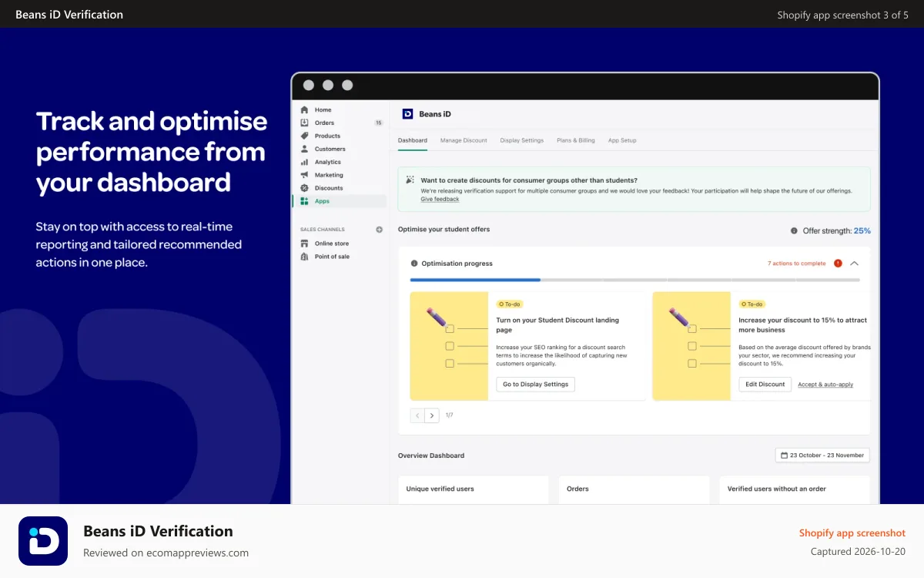
Task: Open the 23 October - 23 November date picker
Action: click(822, 455)
